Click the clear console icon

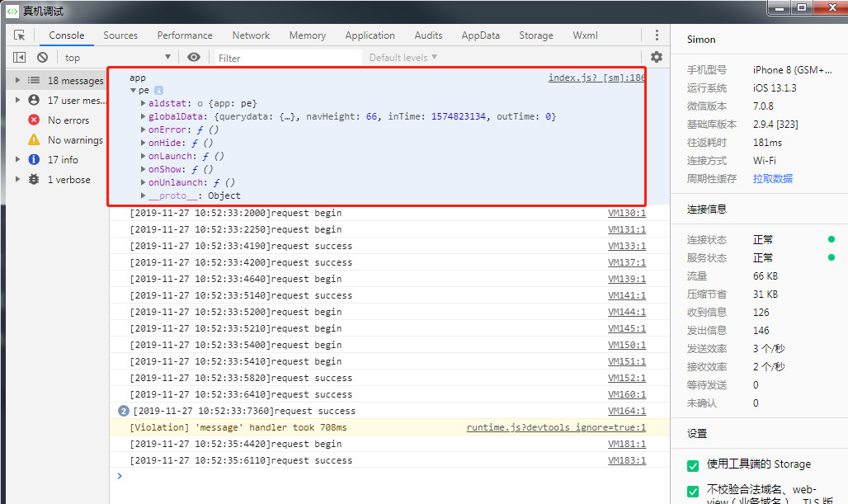click(42, 58)
